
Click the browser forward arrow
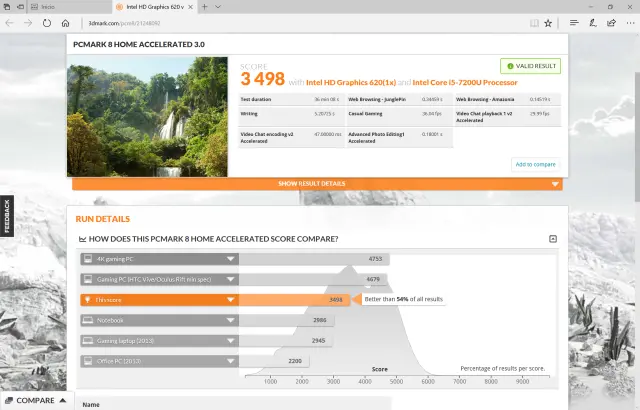pyautogui.click(x=28, y=20)
